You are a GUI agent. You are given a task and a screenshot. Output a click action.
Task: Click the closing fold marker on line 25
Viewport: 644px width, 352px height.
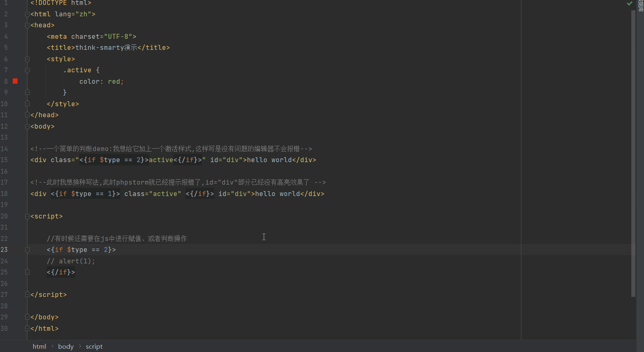tap(27, 272)
